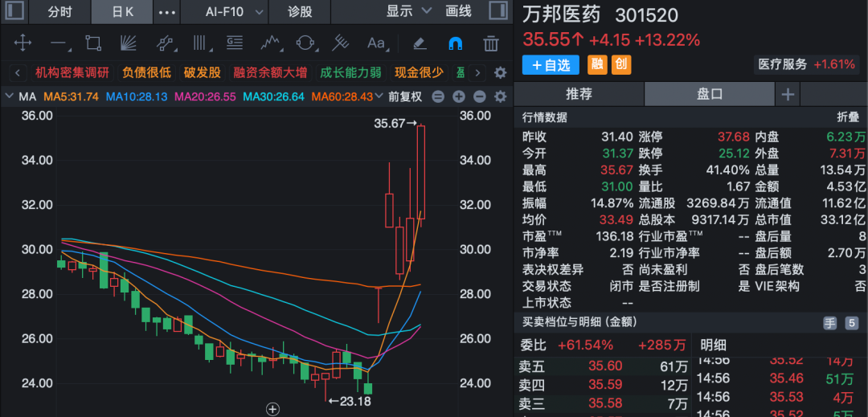Collapse the MA indicator chevron
Image resolution: width=868 pixels, height=417 pixels.
coord(9,96)
